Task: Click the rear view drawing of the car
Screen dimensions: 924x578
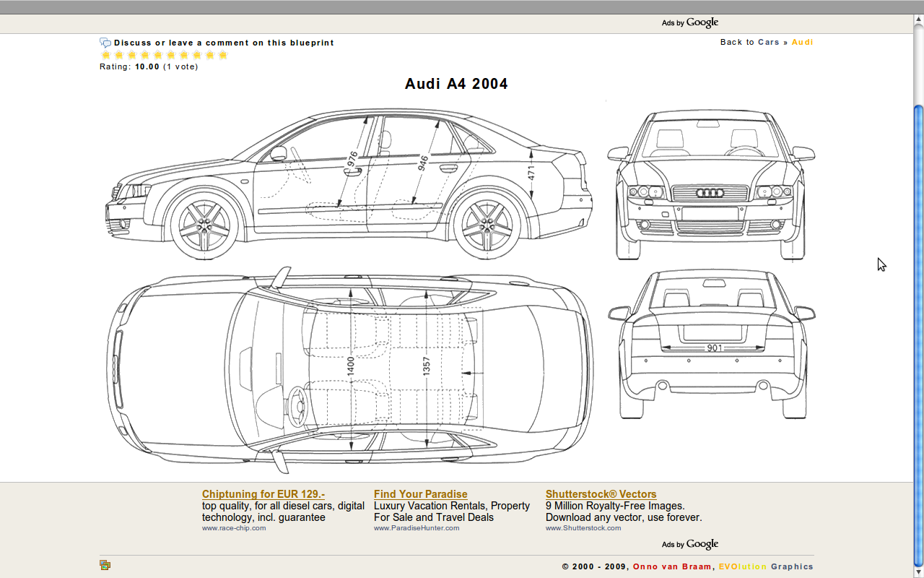Action: (x=711, y=345)
